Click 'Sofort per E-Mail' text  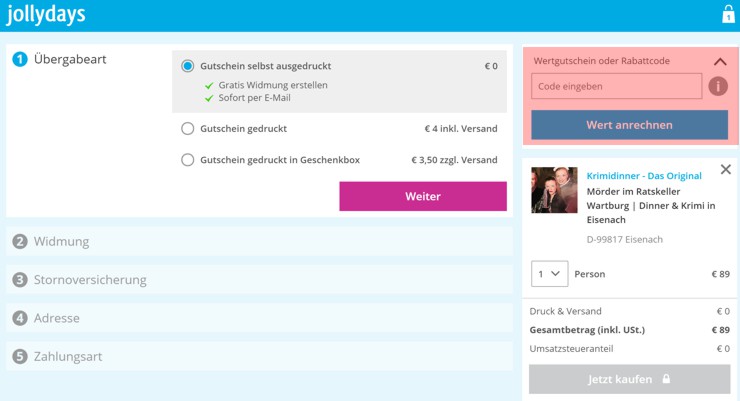254,98
